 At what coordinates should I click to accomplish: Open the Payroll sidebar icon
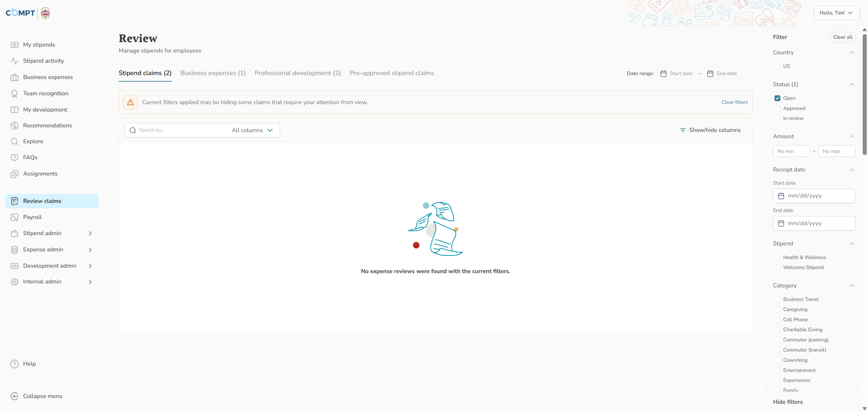[x=14, y=217]
